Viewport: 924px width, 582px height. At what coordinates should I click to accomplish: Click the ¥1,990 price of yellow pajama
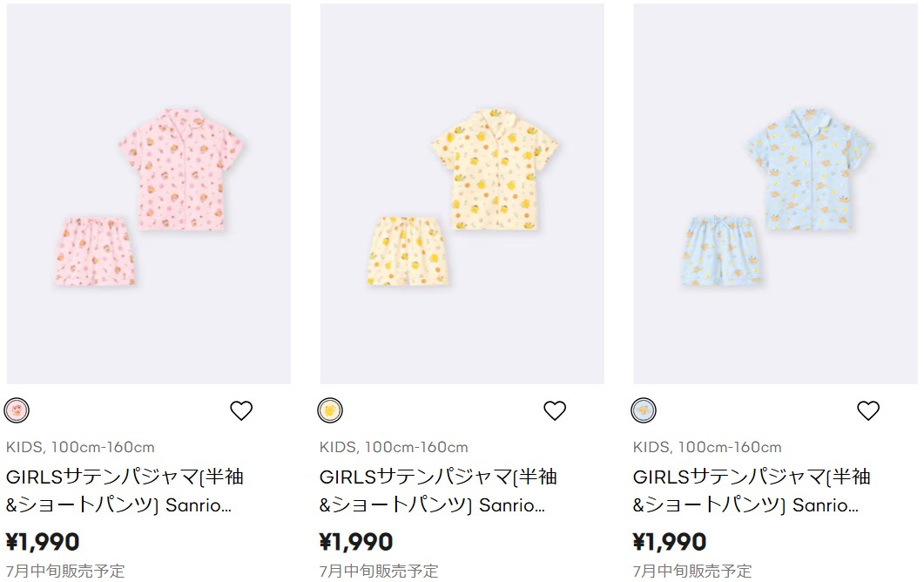click(x=356, y=542)
